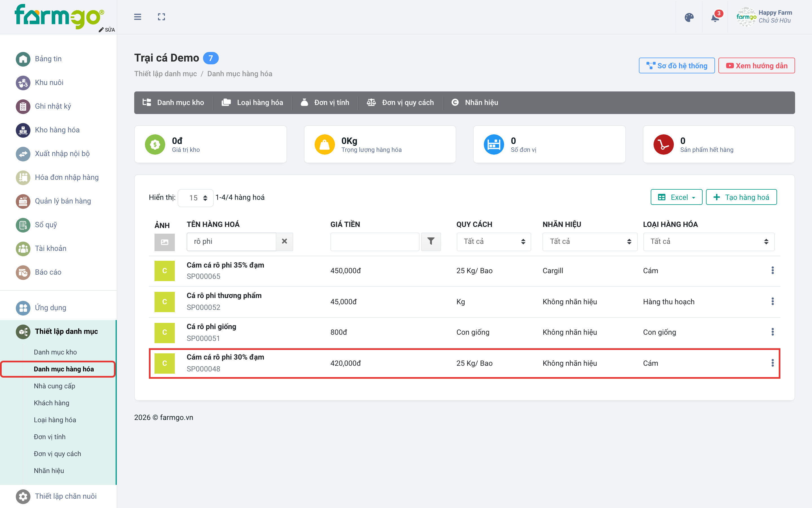Switch to Loại hàng hóa tab

(252, 102)
